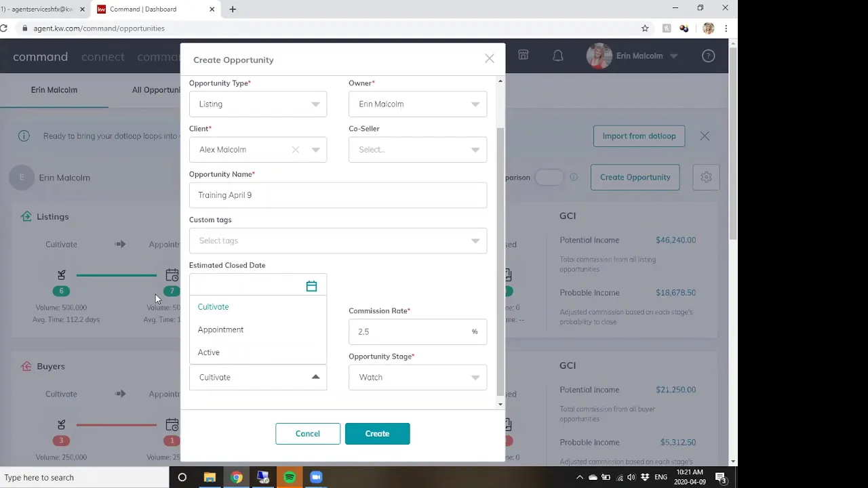Click Create Opportunity button on dashboard

pyautogui.click(x=635, y=177)
